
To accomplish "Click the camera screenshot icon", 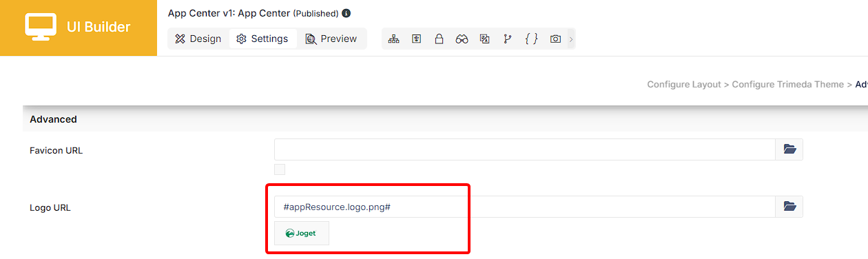I will (x=555, y=39).
